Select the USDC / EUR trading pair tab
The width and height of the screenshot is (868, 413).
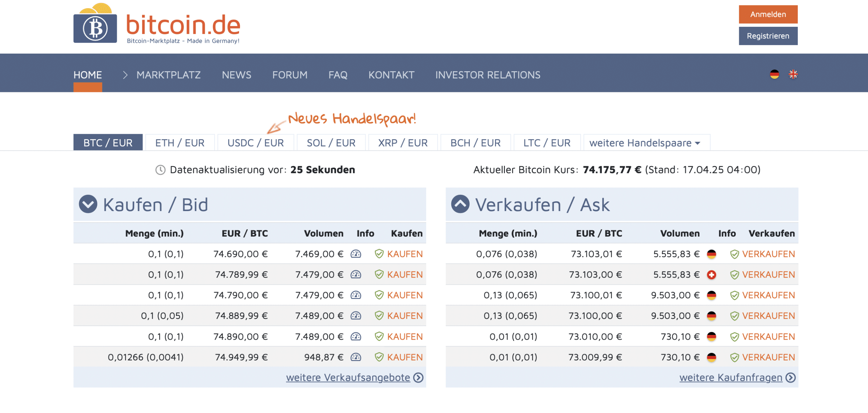click(x=256, y=143)
